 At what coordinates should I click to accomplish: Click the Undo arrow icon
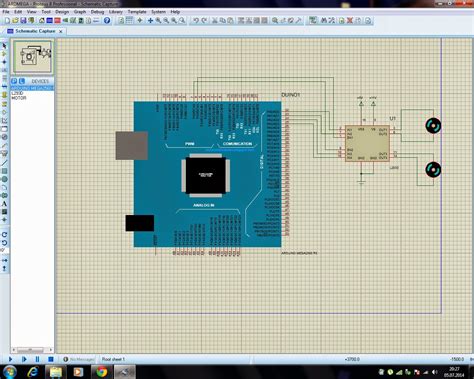click(196, 21)
